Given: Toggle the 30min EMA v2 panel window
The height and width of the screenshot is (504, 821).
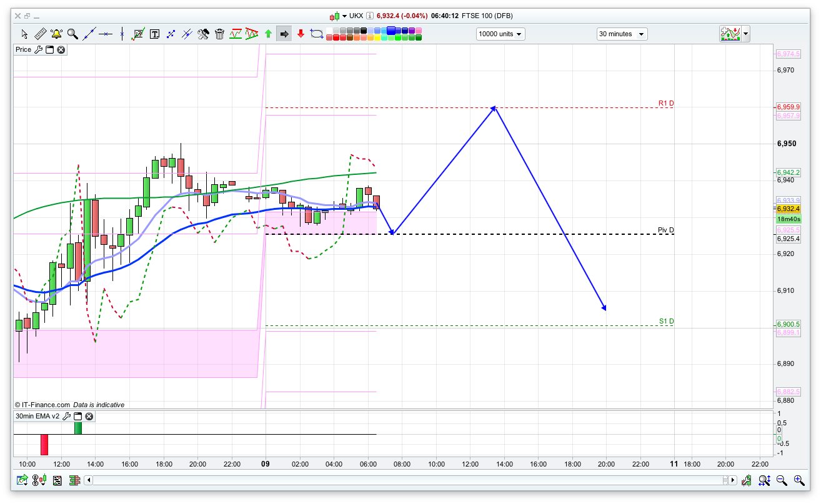Looking at the screenshot, I should pos(78,416).
